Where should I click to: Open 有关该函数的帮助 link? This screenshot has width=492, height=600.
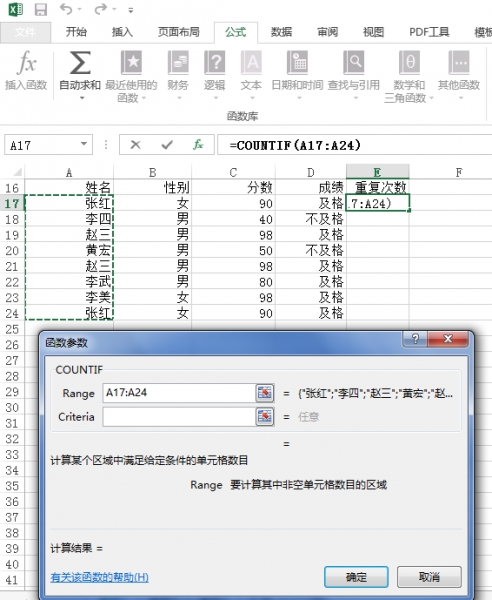tap(99, 577)
